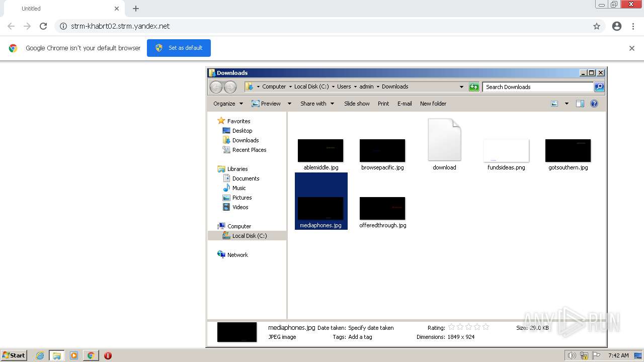
Task: Launch Internet Explorer from taskbar
Action: click(40, 355)
